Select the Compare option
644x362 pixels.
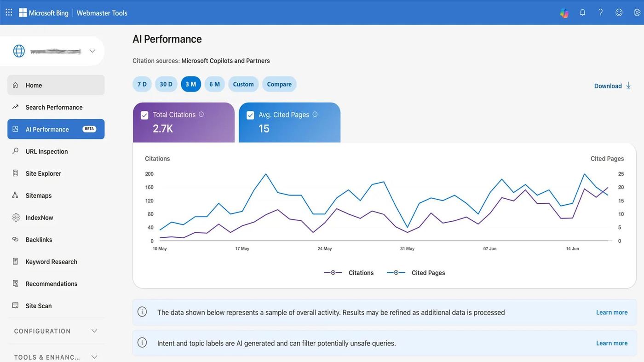(x=279, y=84)
